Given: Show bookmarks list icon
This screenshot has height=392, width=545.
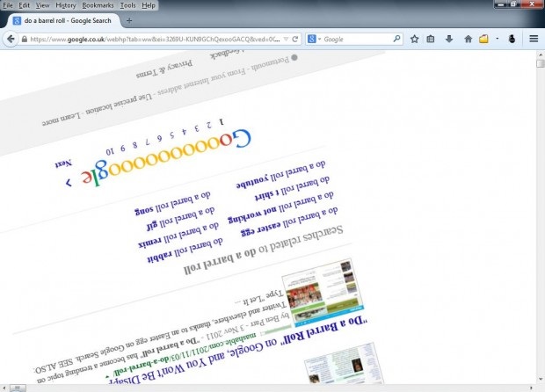Looking at the screenshot, I should 431,39.
